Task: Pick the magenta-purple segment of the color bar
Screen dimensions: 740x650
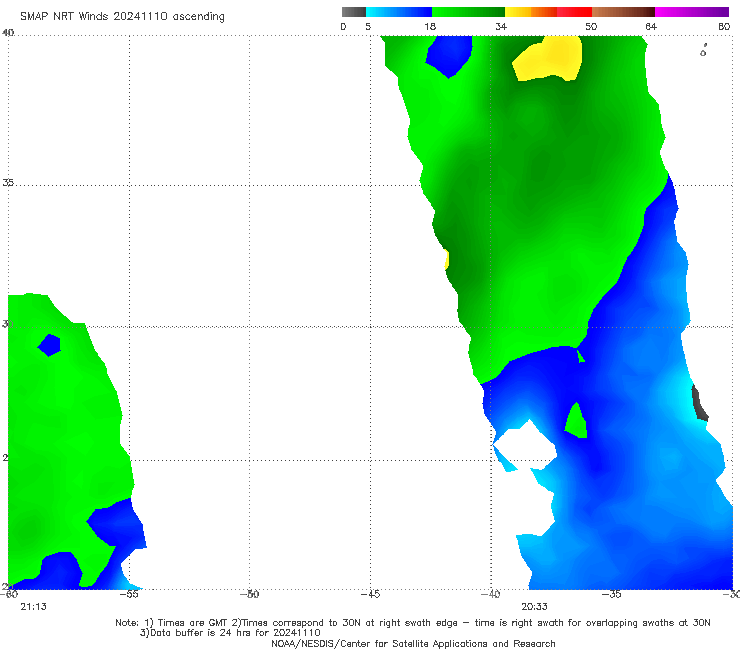Action: coord(692,12)
